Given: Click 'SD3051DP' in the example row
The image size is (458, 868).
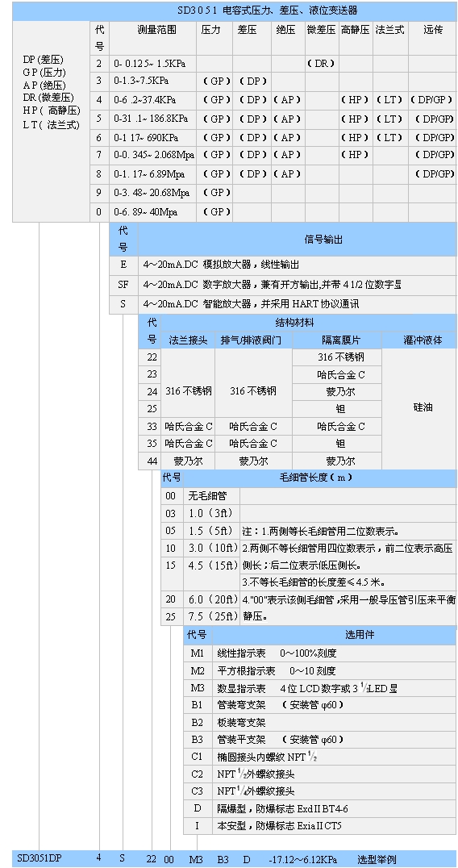Looking at the screenshot, I should [39, 859].
